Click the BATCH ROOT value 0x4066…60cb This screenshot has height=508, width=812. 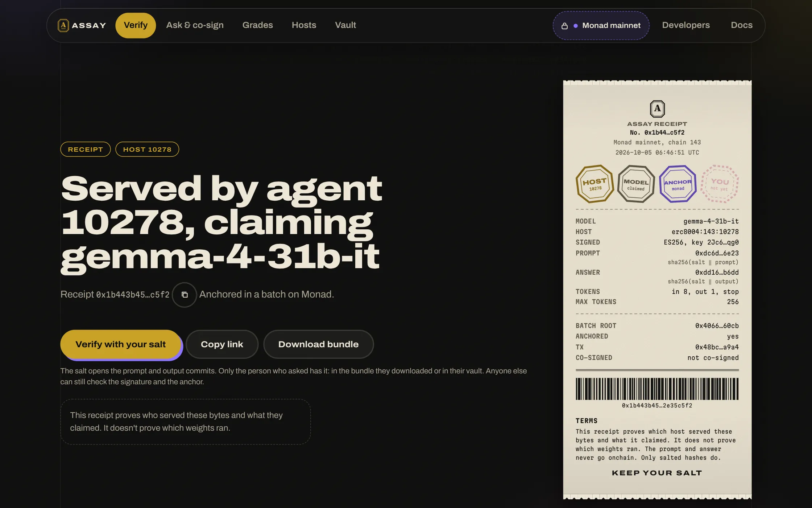click(x=717, y=326)
